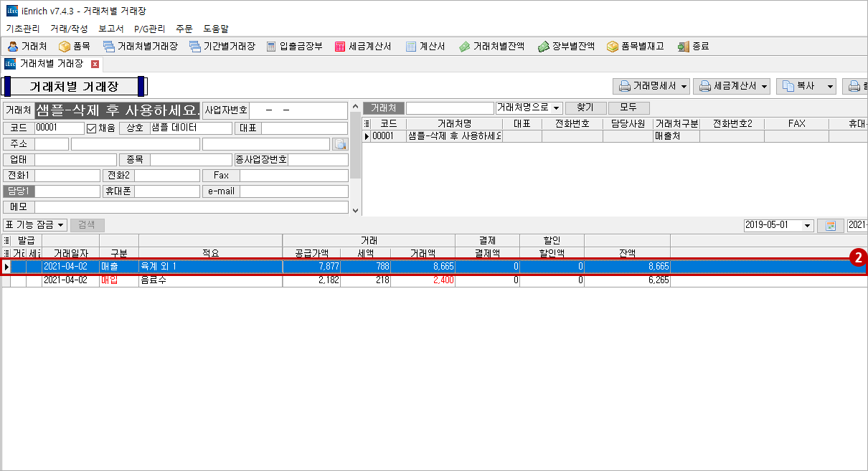The image size is (868, 471).
Task: Click the e-mail input field
Action: (293, 191)
